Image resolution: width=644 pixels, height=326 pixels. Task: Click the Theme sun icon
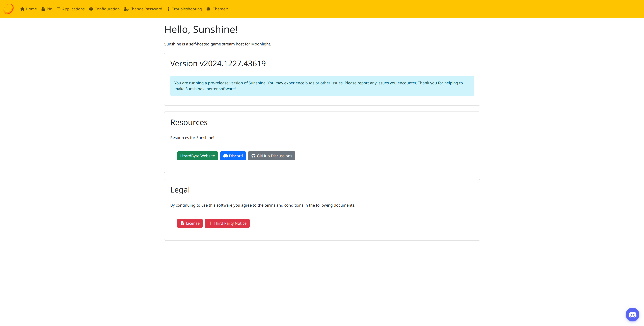tap(208, 9)
